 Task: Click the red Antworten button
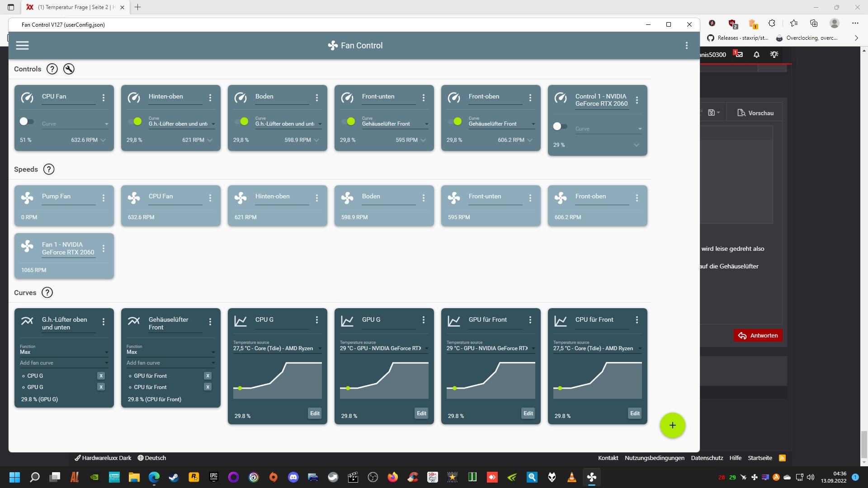coord(758,336)
